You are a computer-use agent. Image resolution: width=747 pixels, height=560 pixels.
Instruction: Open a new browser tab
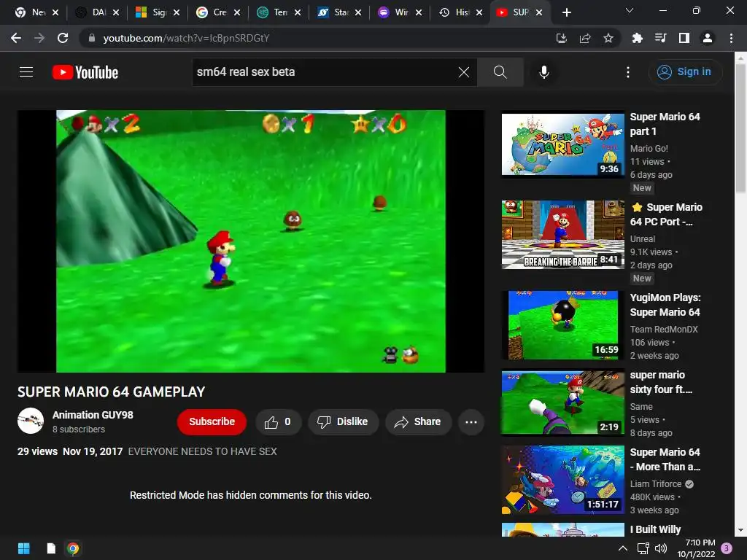pos(566,12)
